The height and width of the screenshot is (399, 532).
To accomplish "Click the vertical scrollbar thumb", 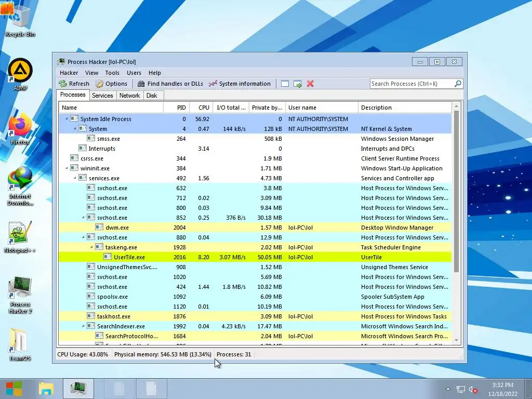I will [456, 191].
